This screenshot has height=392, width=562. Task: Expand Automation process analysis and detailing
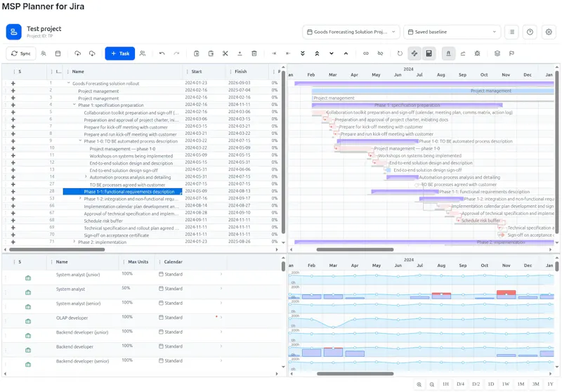pyautogui.click(x=86, y=176)
